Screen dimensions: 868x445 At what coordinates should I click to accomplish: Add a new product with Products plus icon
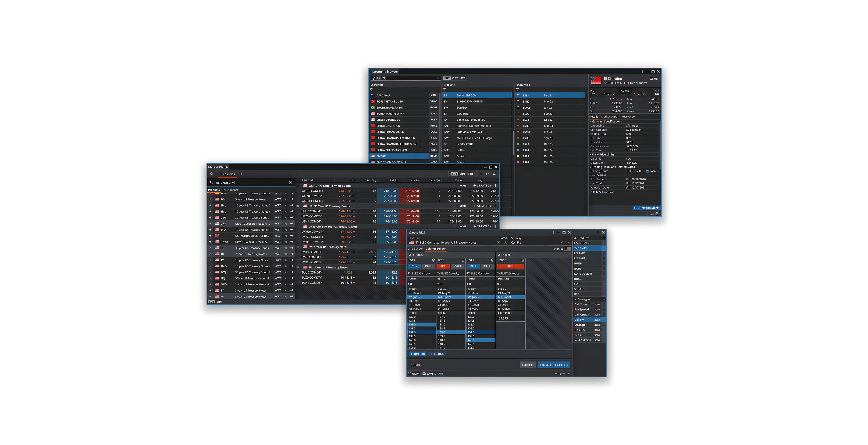[603, 238]
